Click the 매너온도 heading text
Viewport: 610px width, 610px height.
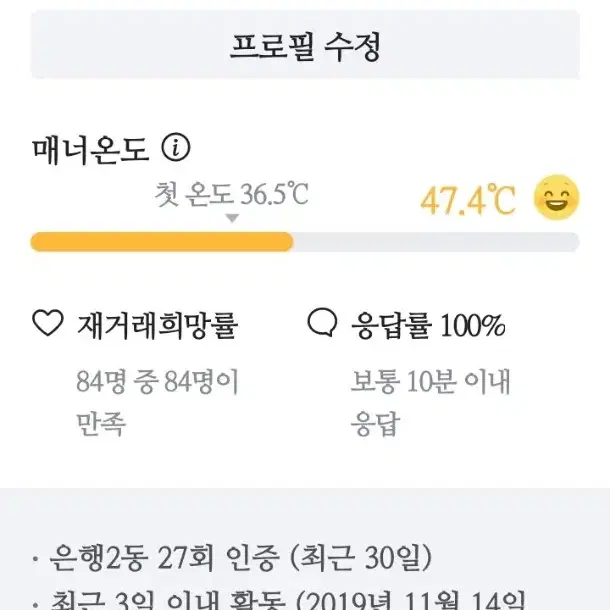point(91,149)
